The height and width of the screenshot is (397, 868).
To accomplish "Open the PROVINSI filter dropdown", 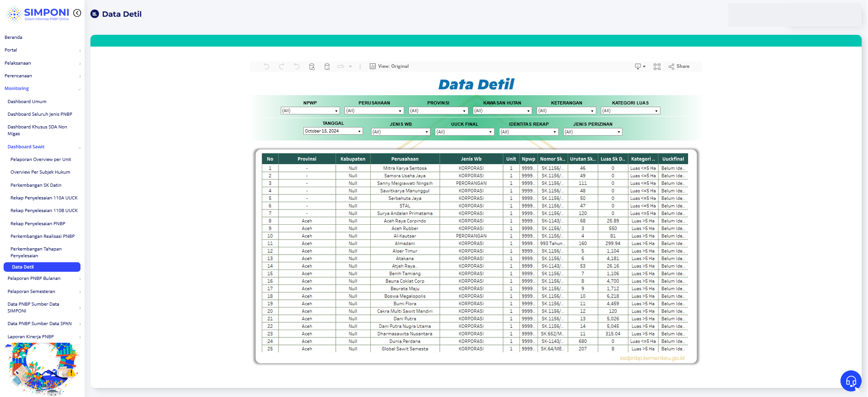I will [438, 111].
